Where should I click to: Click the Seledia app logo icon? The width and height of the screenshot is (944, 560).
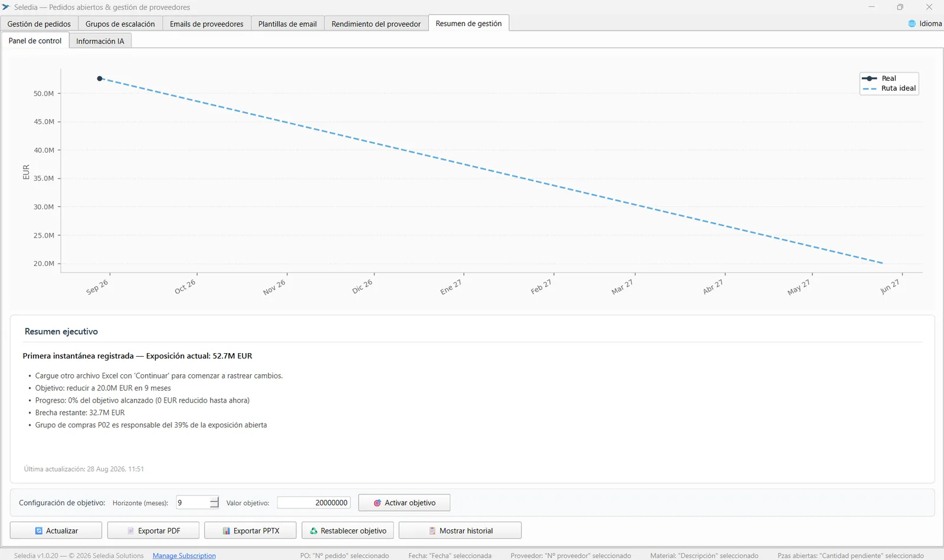(6, 7)
